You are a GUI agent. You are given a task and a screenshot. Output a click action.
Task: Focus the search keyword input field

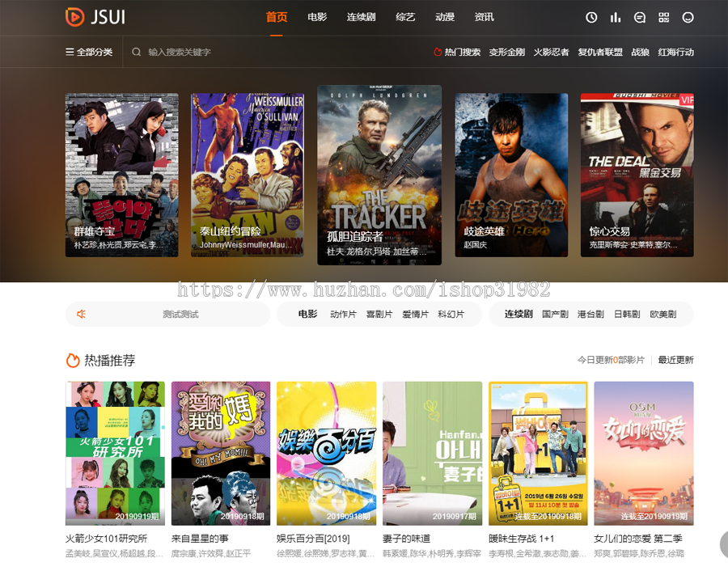tap(278, 52)
